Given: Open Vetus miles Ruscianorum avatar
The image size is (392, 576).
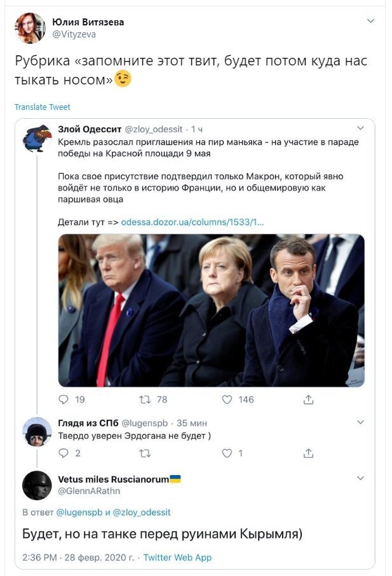Looking at the screenshot, I should click(37, 485).
